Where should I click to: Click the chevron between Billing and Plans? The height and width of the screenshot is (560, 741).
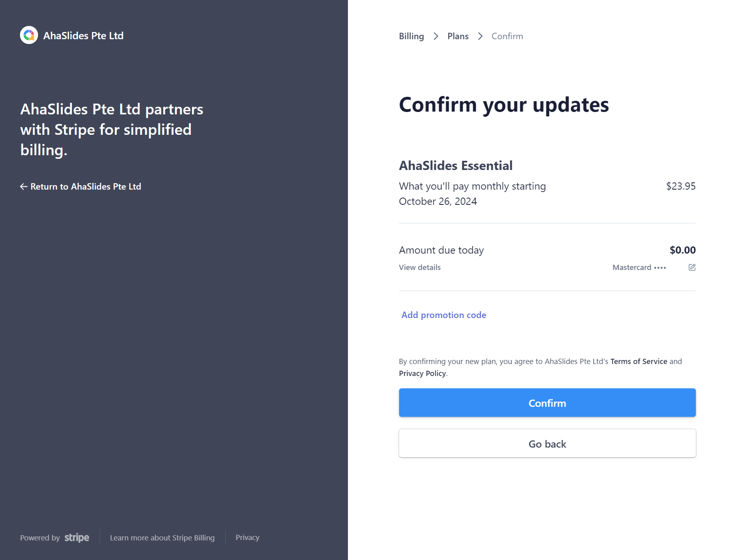tap(436, 36)
